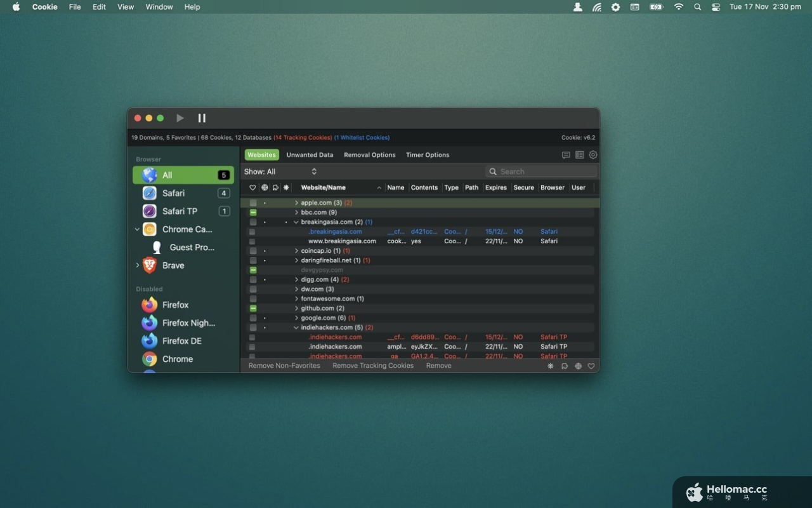The width and height of the screenshot is (812, 508).
Task: Collapse indiehackers.com cookie group
Action: (296, 328)
